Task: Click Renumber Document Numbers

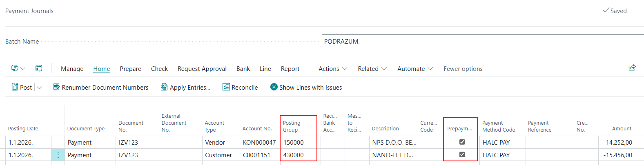Action: pos(101,87)
